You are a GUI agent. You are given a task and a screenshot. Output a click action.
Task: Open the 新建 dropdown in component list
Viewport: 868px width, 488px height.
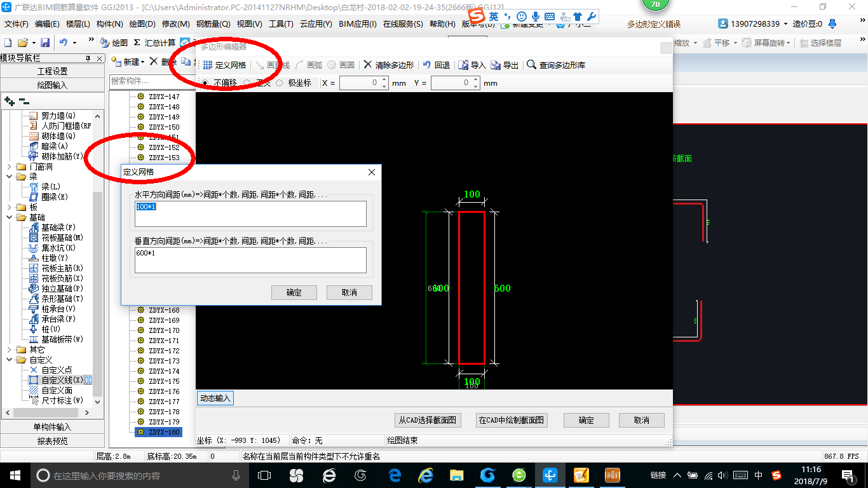(128, 62)
